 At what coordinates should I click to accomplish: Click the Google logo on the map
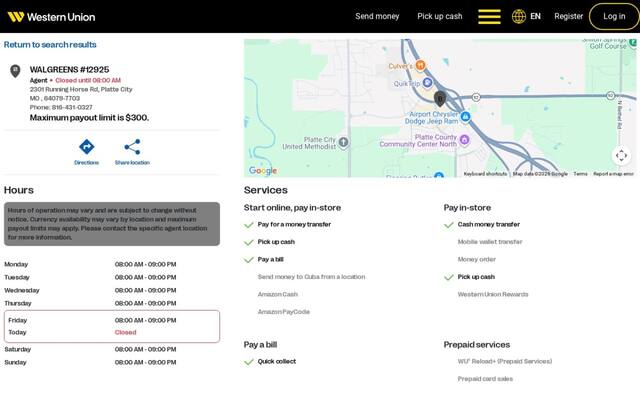tap(263, 170)
